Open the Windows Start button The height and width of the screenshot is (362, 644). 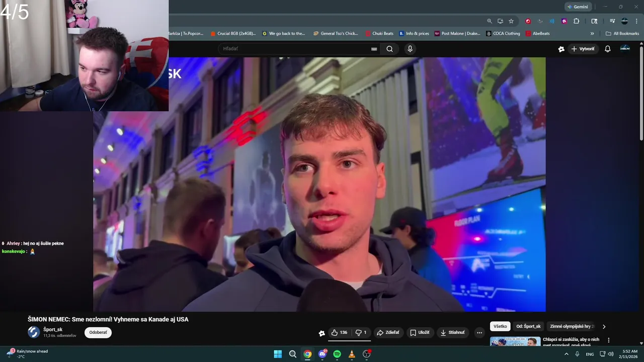tap(278, 354)
